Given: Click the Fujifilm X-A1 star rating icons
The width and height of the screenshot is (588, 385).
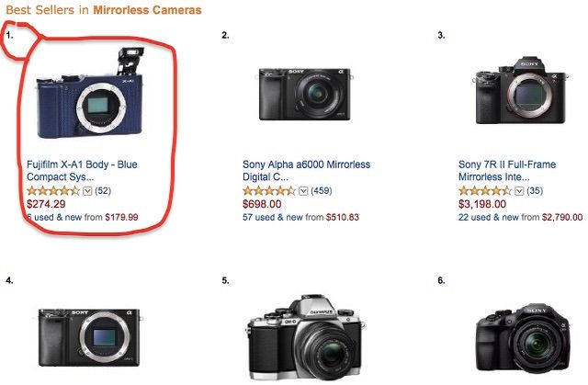Looking at the screenshot, I should [x=53, y=191].
